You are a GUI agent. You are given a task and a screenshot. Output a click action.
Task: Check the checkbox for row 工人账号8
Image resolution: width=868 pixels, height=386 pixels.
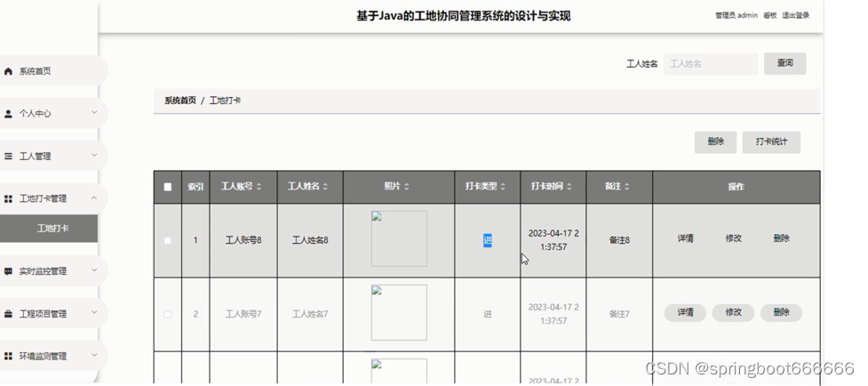[x=168, y=240]
